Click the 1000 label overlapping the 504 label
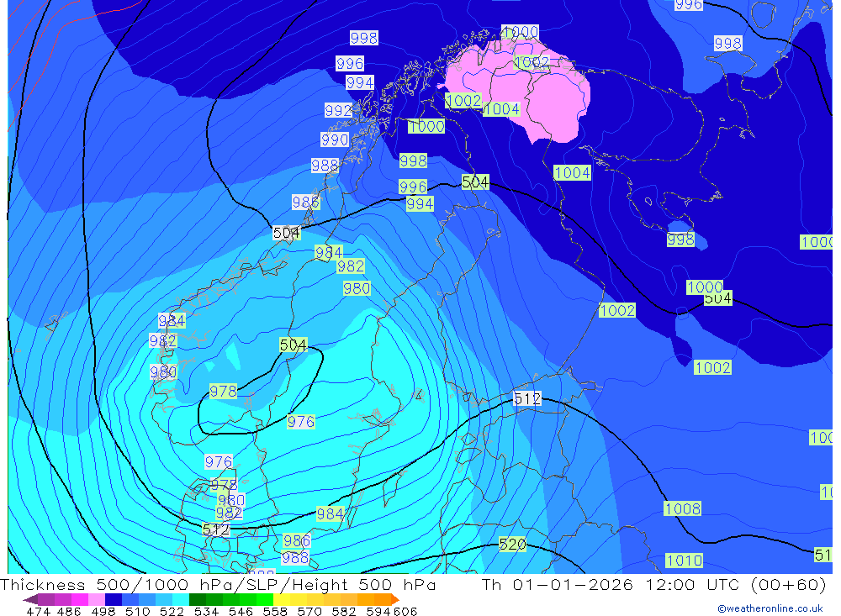 click(704, 287)
